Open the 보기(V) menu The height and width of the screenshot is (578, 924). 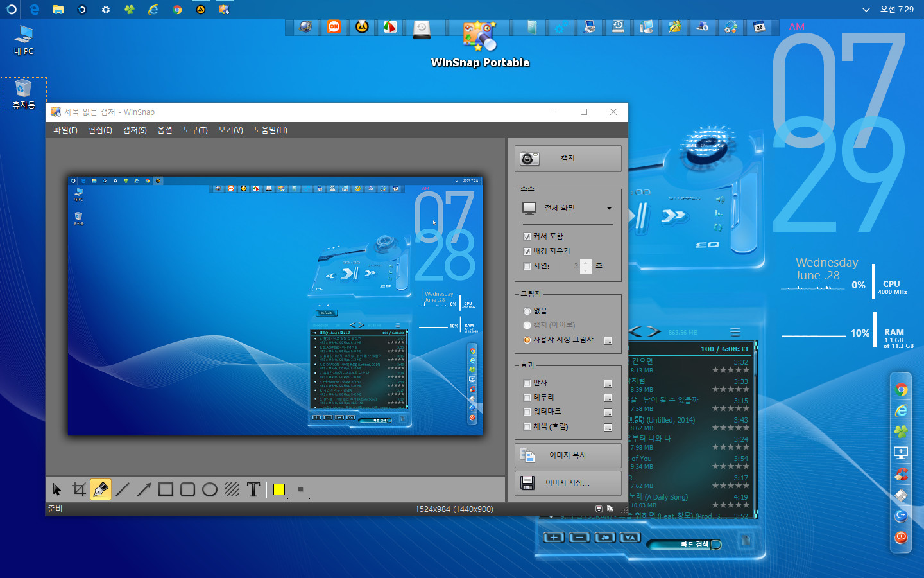click(x=230, y=130)
